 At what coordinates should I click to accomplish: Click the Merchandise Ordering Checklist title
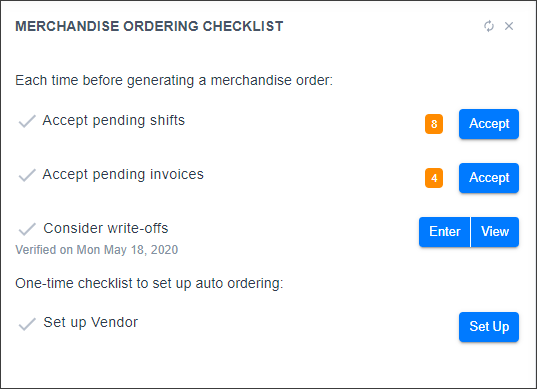pos(149,26)
